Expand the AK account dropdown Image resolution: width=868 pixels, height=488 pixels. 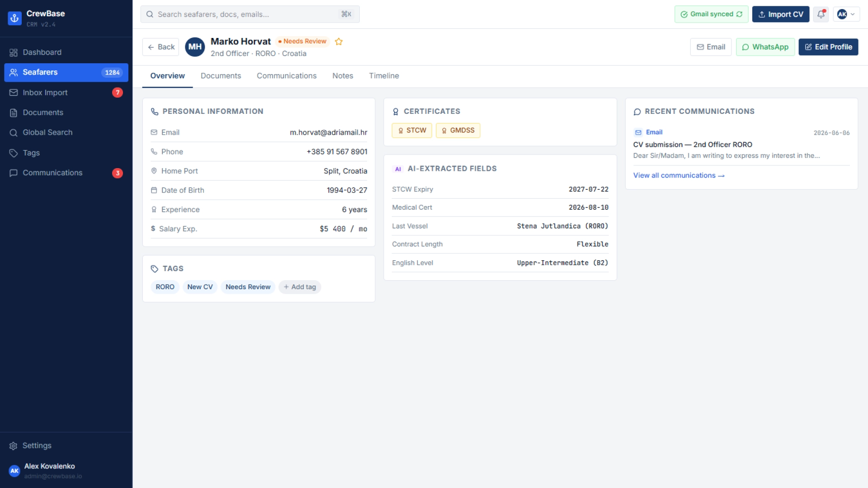point(846,14)
